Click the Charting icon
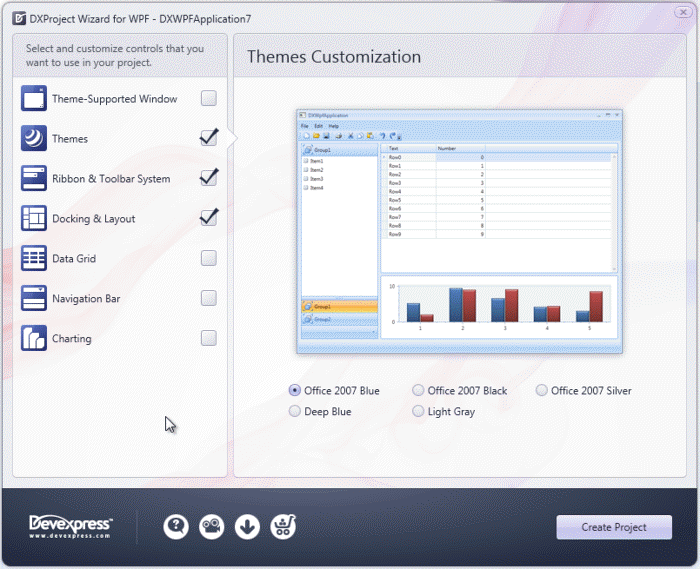Image resolution: width=700 pixels, height=569 pixels. click(33, 338)
